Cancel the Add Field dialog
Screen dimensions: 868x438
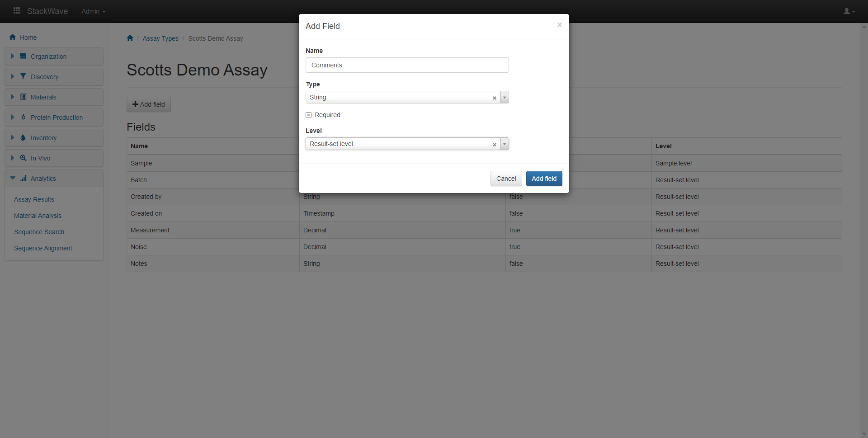click(506, 179)
